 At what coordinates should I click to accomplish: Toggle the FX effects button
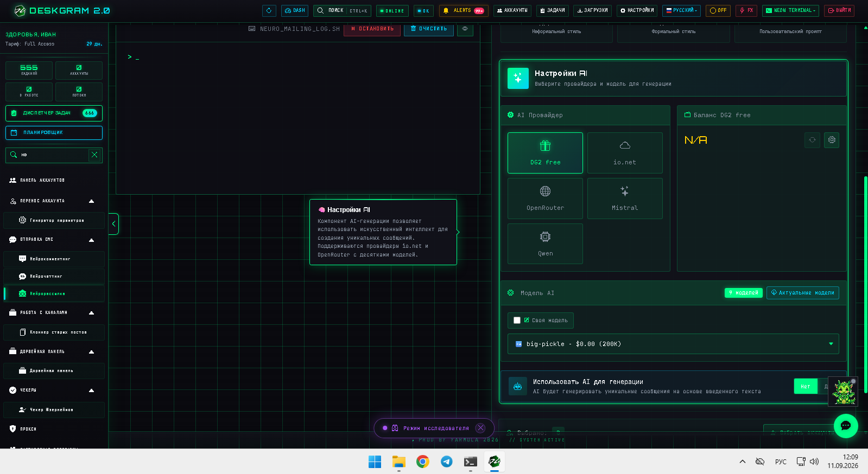click(x=746, y=10)
